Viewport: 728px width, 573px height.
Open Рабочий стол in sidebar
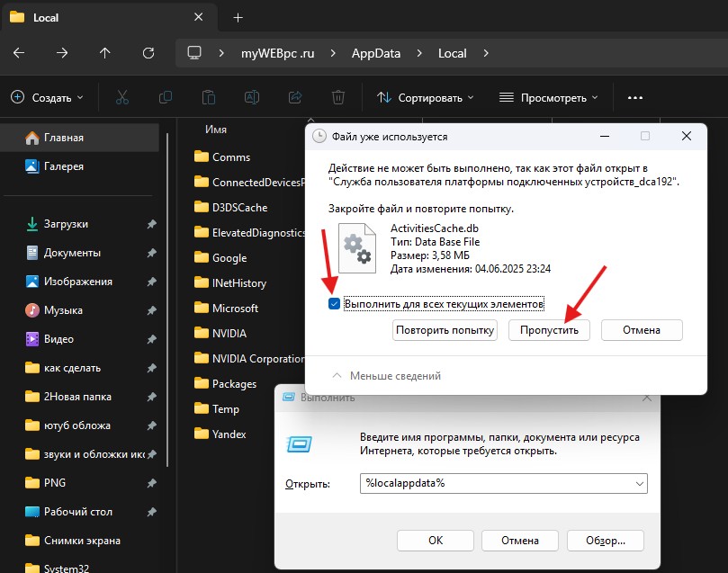click(x=79, y=512)
